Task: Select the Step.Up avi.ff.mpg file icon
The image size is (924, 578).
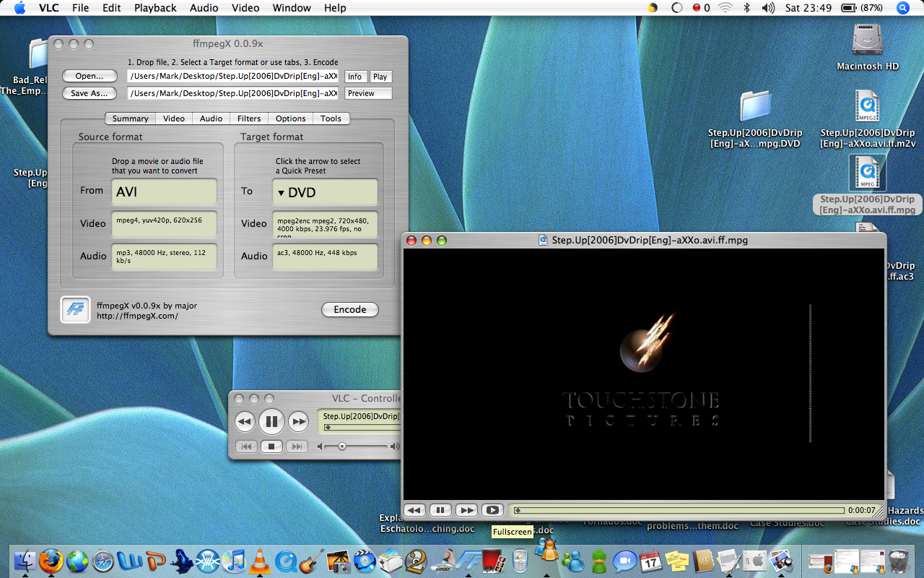Action: click(868, 173)
